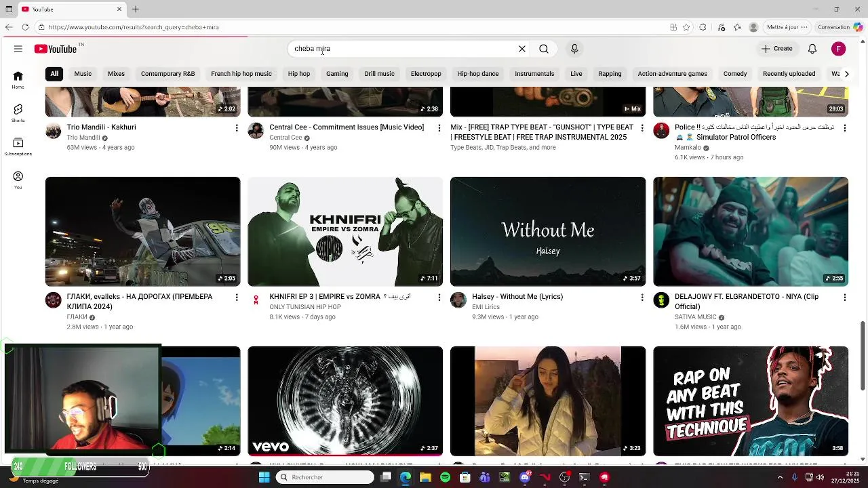The image size is (868, 488).
Task: Open a new browser tab with plus
Action: pyautogui.click(x=136, y=9)
